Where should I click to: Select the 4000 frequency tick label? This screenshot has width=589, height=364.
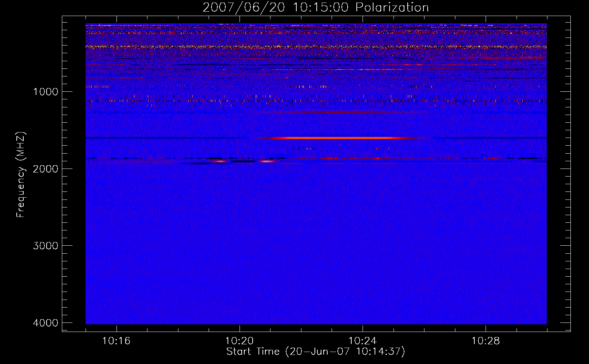point(46,323)
